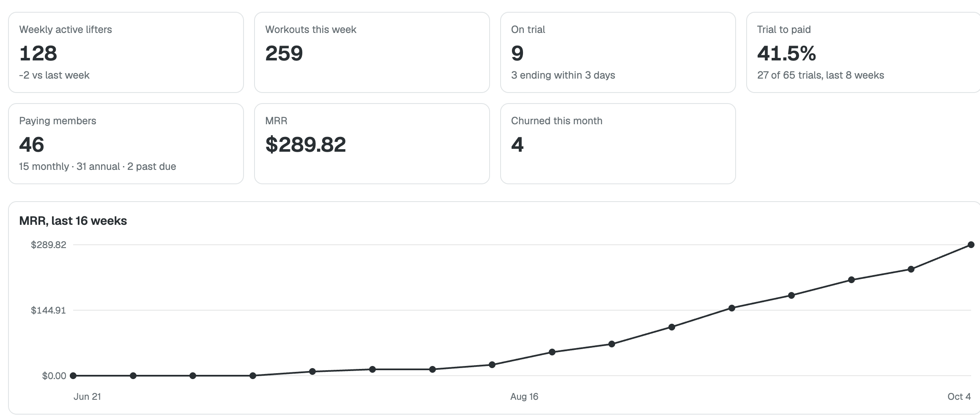Select the Oct 4 chart data point

(x=971, y=245)
